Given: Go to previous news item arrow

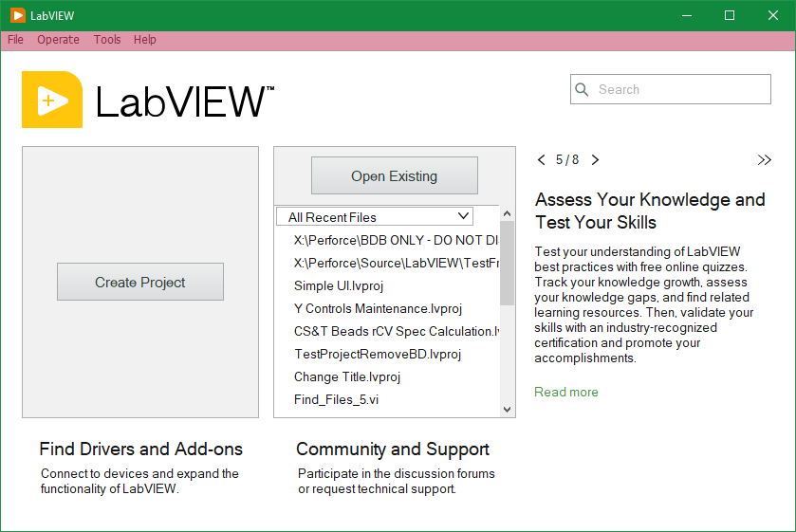Looking at the screenshot, I should 541,160.
